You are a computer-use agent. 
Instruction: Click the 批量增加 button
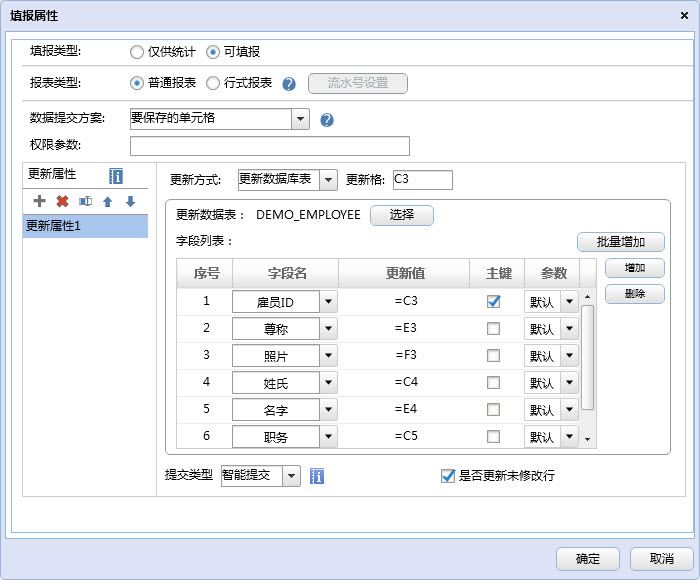[621, 242]
